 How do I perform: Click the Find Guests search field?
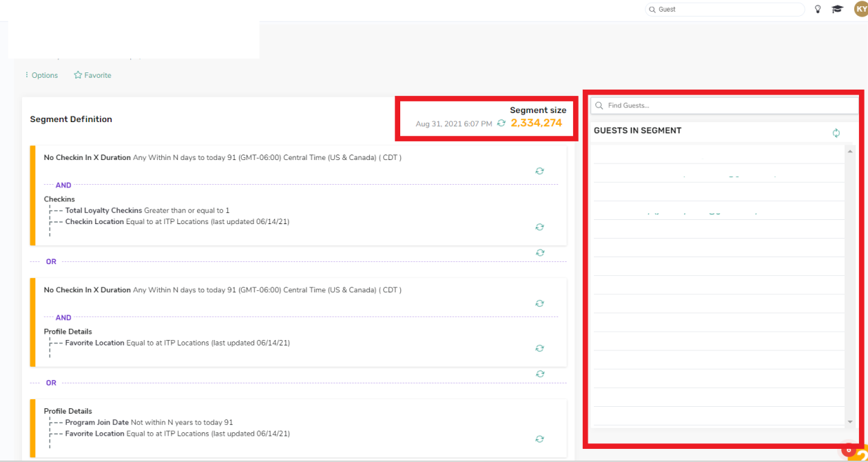point(723,105)
